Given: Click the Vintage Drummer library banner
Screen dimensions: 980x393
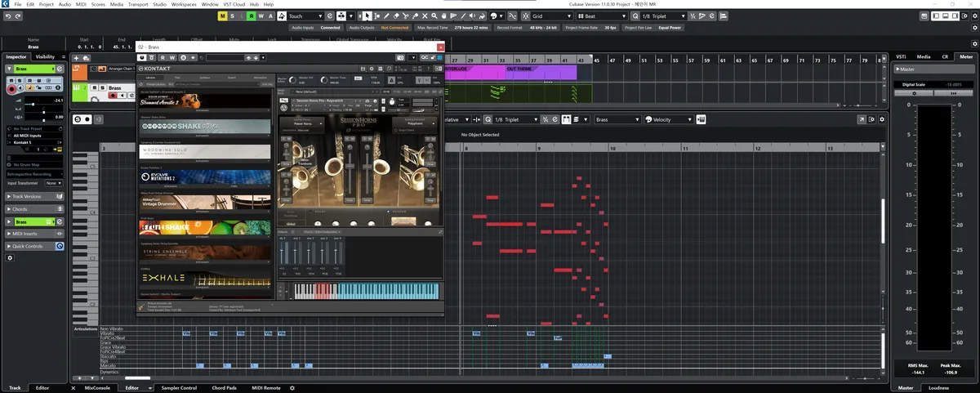Looking at the screenshot, I should [x=204, y=202].
